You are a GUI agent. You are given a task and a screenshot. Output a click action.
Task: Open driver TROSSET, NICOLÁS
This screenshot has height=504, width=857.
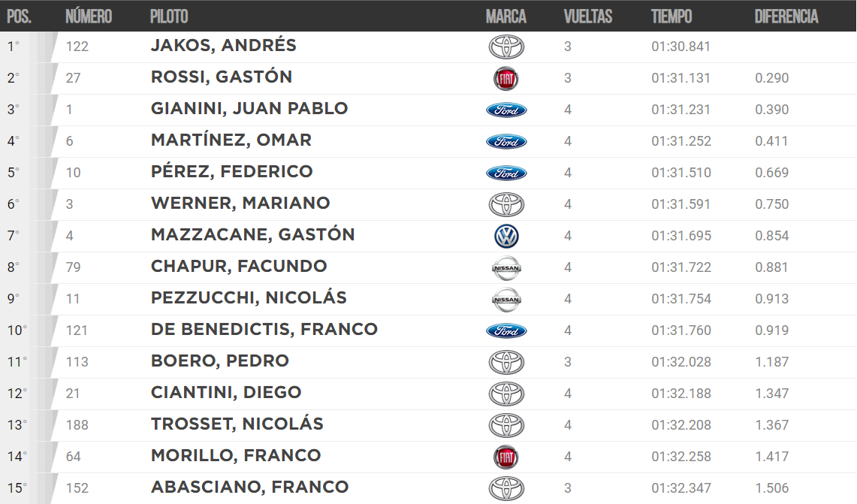(x=237, y=424)
